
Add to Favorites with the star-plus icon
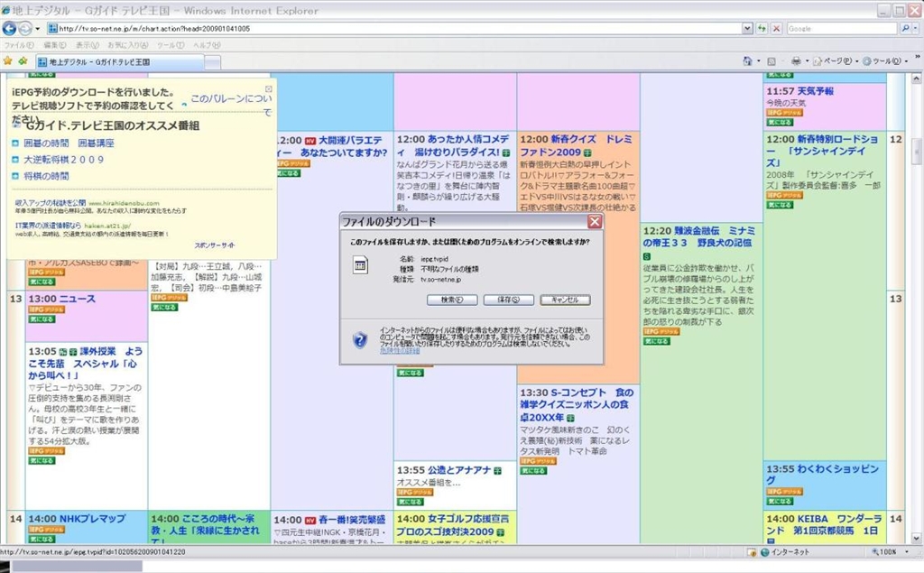23,60
